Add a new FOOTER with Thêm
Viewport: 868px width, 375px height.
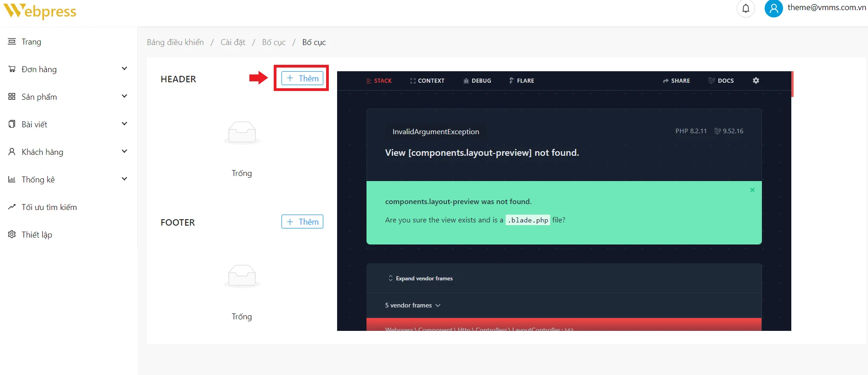pos(302,222)
